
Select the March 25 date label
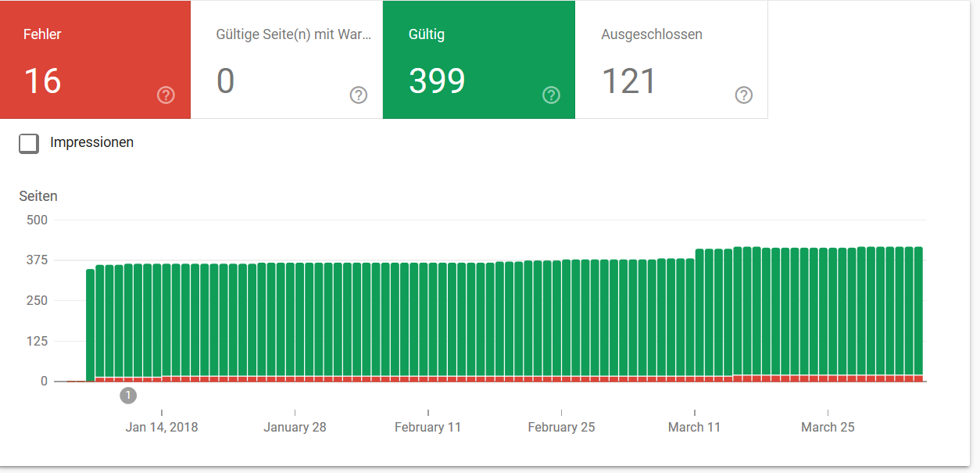coord(828,427)
